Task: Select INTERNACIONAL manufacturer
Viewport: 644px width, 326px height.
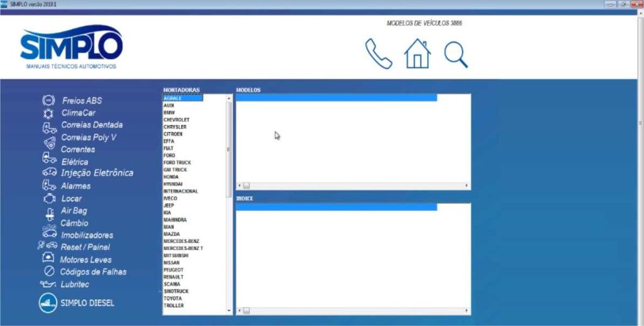Action: [180, 192]
